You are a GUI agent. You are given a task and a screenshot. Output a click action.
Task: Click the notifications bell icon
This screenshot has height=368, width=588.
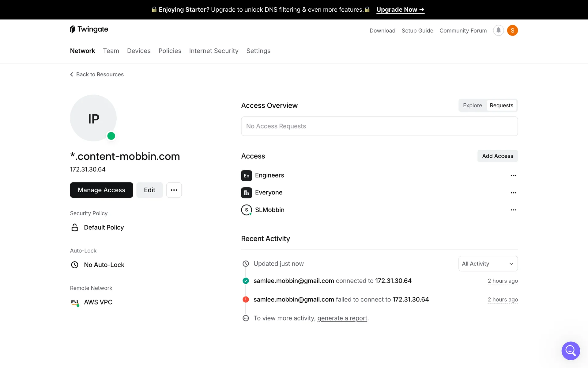498,30
